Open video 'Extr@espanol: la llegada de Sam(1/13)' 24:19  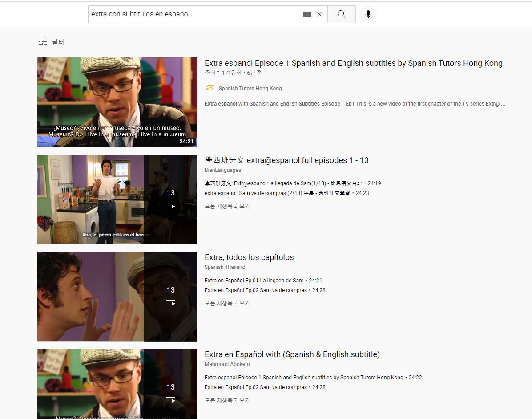tap(293, 183)
